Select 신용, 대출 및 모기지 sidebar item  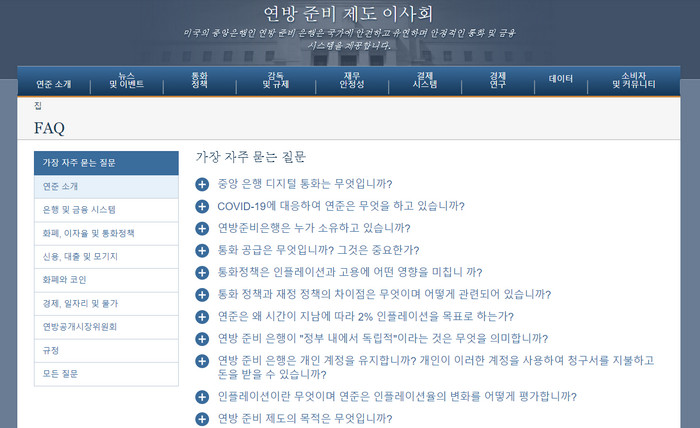[106, 257]
